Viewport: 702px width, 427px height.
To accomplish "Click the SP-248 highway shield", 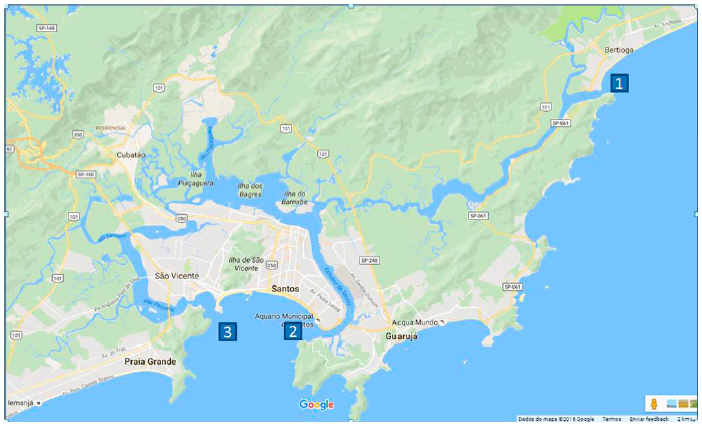I will coord(369,260).
